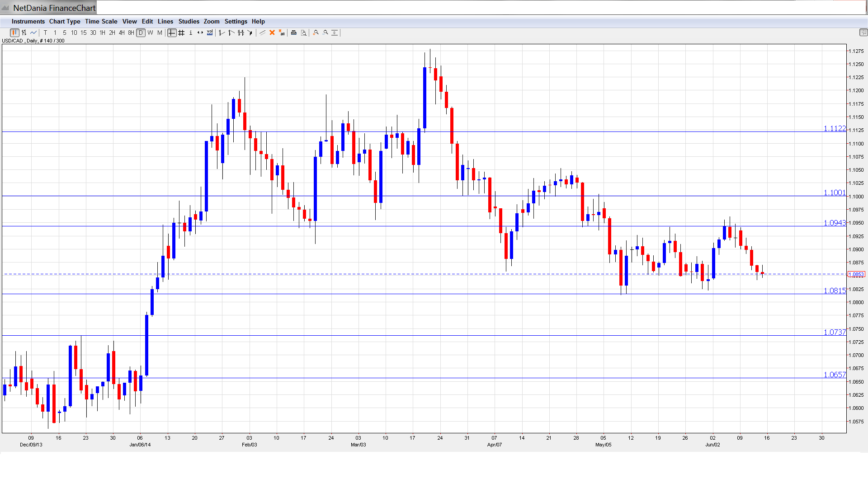Click the print chart icon

tap(294, 33)
